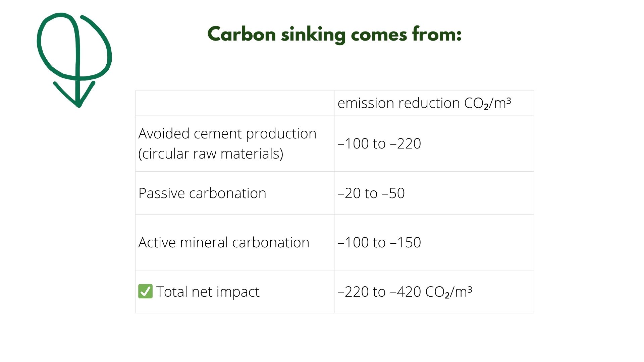
Task: Click the word 'sinking' in the title
Action: [313, 35]
